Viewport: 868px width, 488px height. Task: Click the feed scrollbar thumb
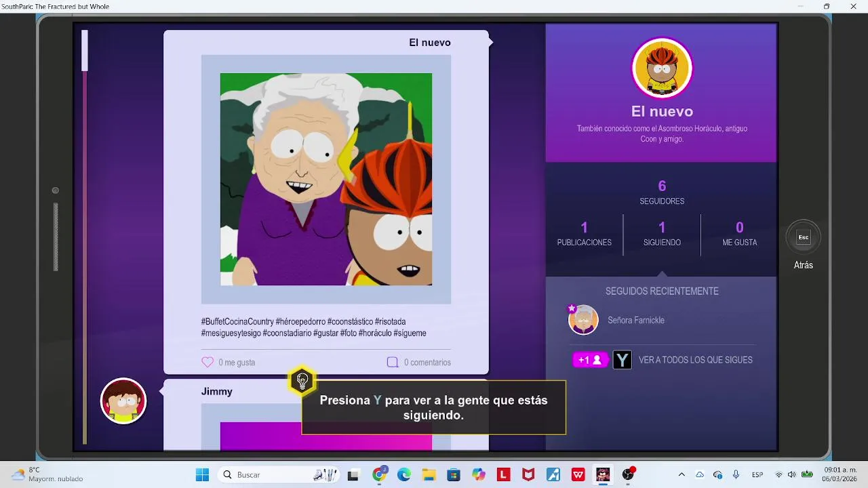(x=85, y=50)
